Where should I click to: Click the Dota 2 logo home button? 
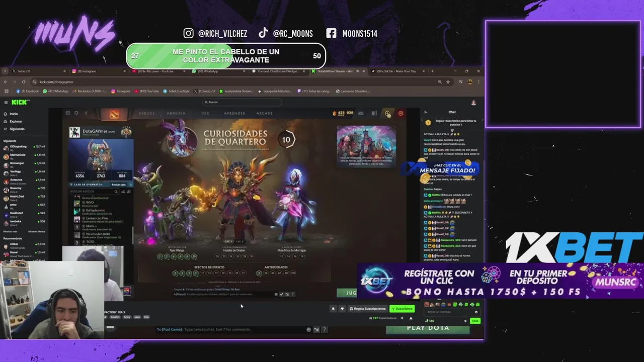coord(115,114)
